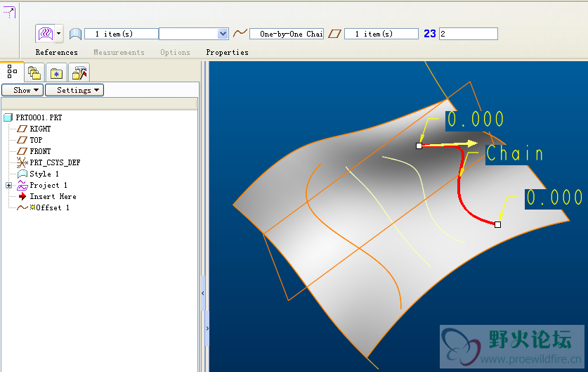Viewport: 588px width, 372px height.
Task: Switch to the Model Tree tab
Action: (12, 71)
